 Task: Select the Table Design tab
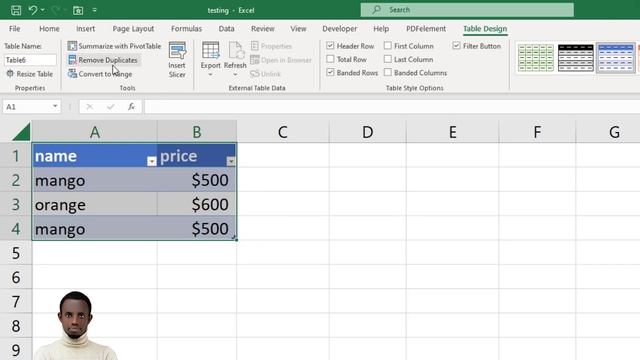click(x=485, y=29)
